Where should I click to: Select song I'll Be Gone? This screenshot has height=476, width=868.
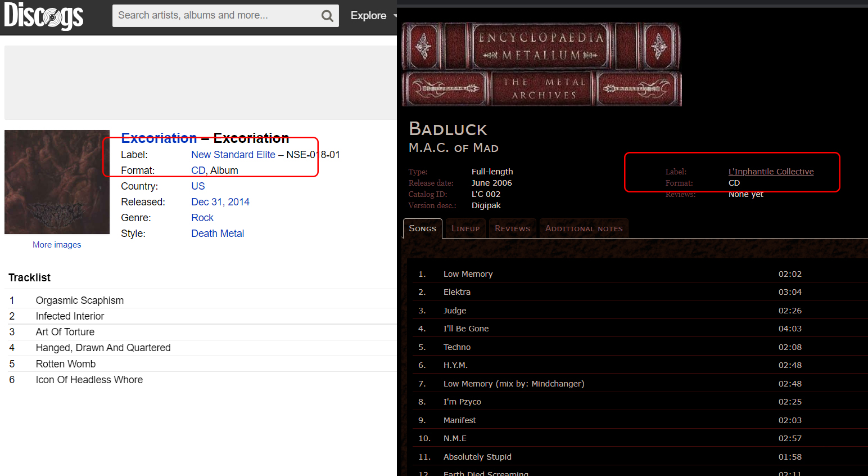point(466,329)
